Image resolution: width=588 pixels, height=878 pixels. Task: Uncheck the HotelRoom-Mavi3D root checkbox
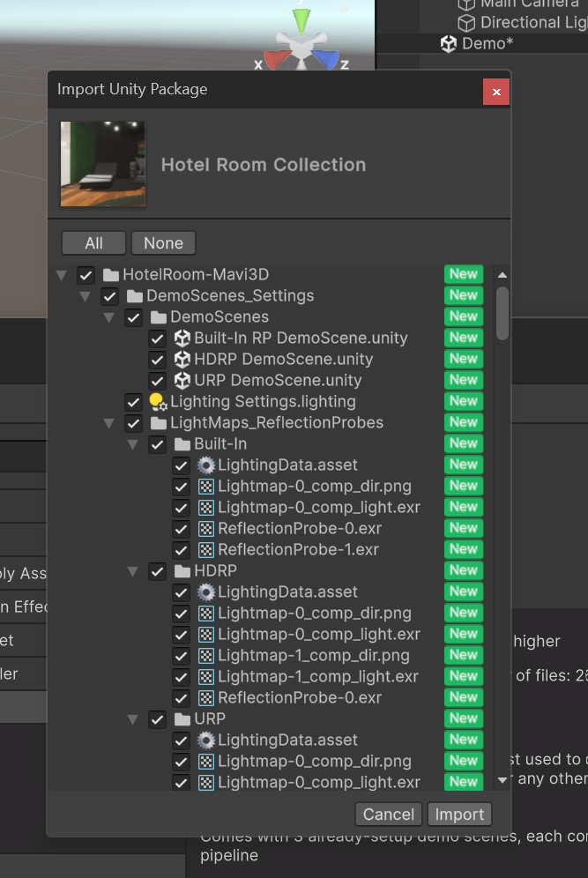click(86, 275)
